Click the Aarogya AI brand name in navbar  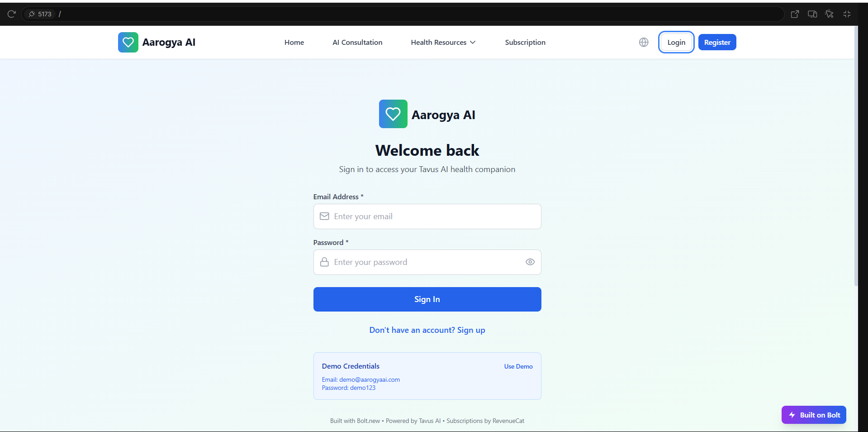click(169, 42)
